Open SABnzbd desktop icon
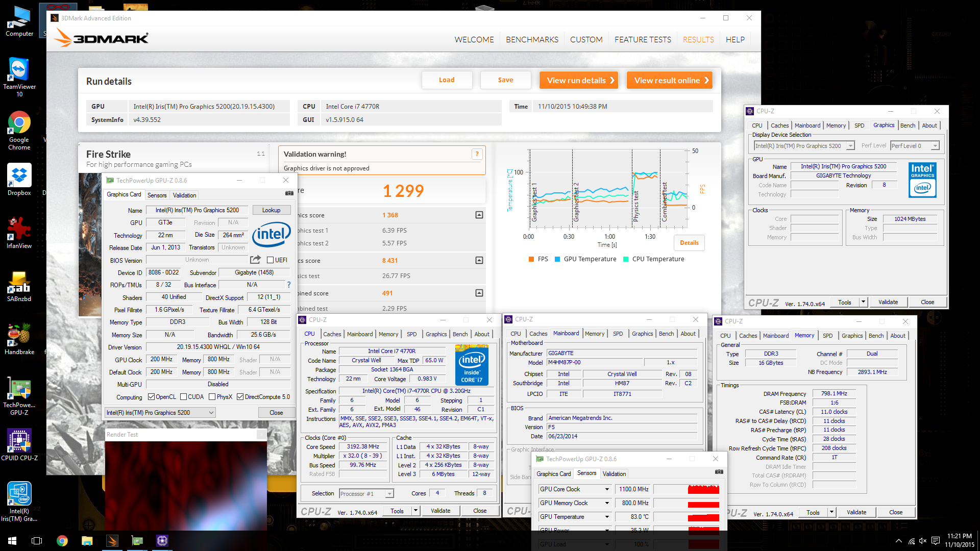This screenshot has height=551, width=980. click(19, 286)
